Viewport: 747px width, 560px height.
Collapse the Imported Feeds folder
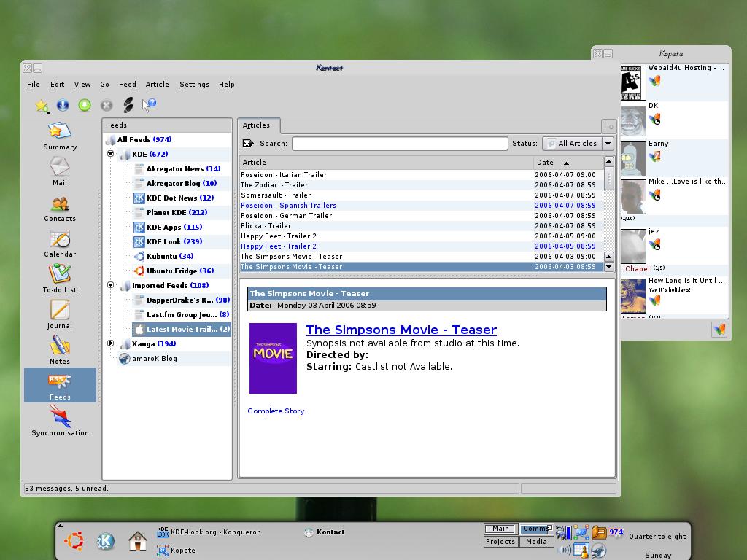111,285
